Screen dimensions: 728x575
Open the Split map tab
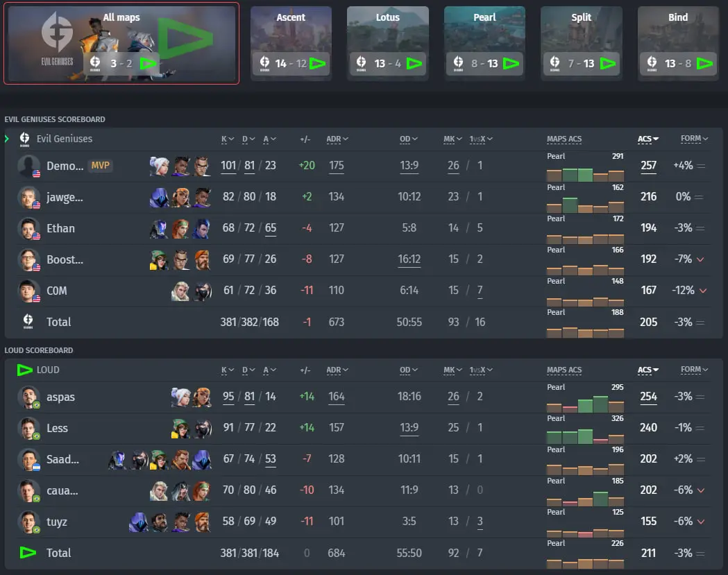[x=582, y=43]
